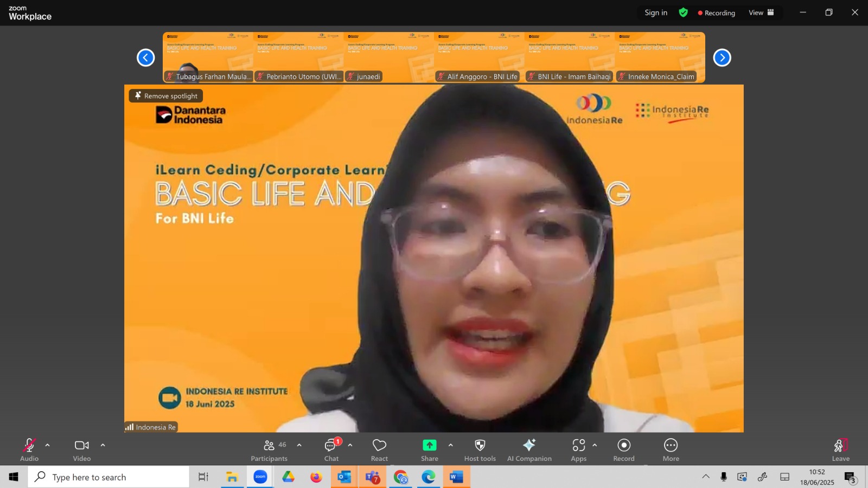Viewport: 868px width, 488px height.
Task: Go to next page of participant thumbnails
Action: [x=722, y=57]
